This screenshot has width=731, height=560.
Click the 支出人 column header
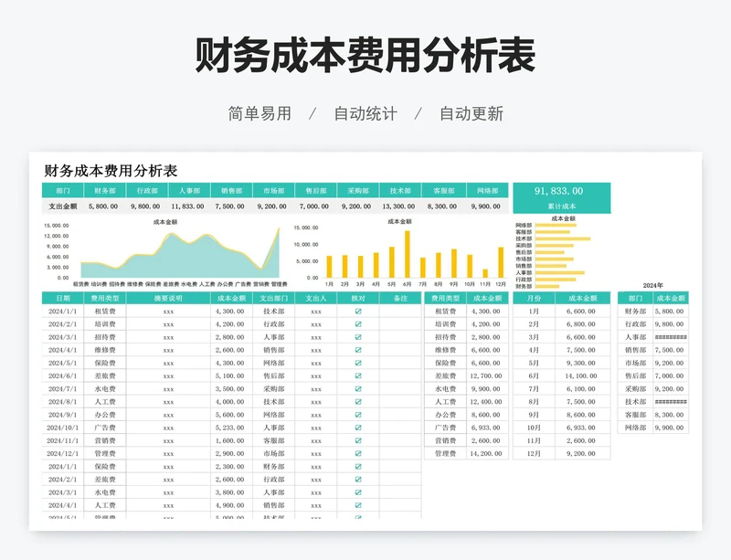pyautogui.click(x=315, y=299)
